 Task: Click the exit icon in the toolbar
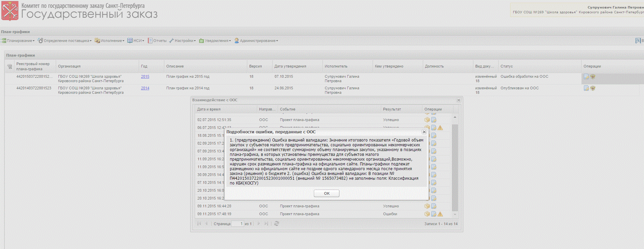point(638,41)
